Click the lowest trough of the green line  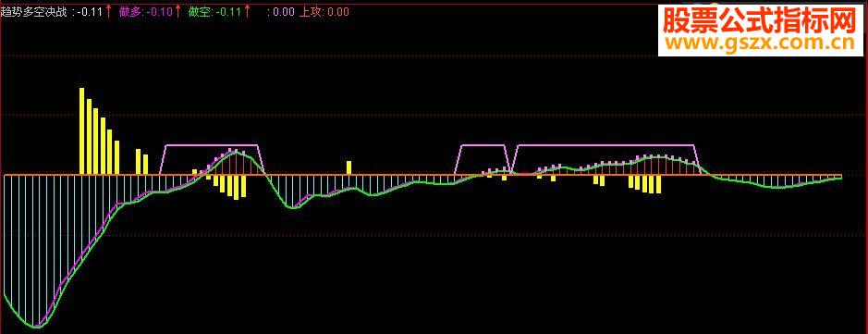tap(36, 327)
